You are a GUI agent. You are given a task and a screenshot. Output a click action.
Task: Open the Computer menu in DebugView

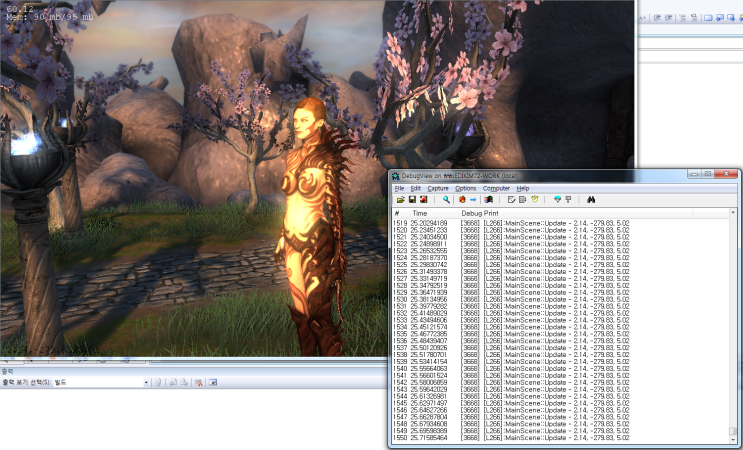click(496, 189)
